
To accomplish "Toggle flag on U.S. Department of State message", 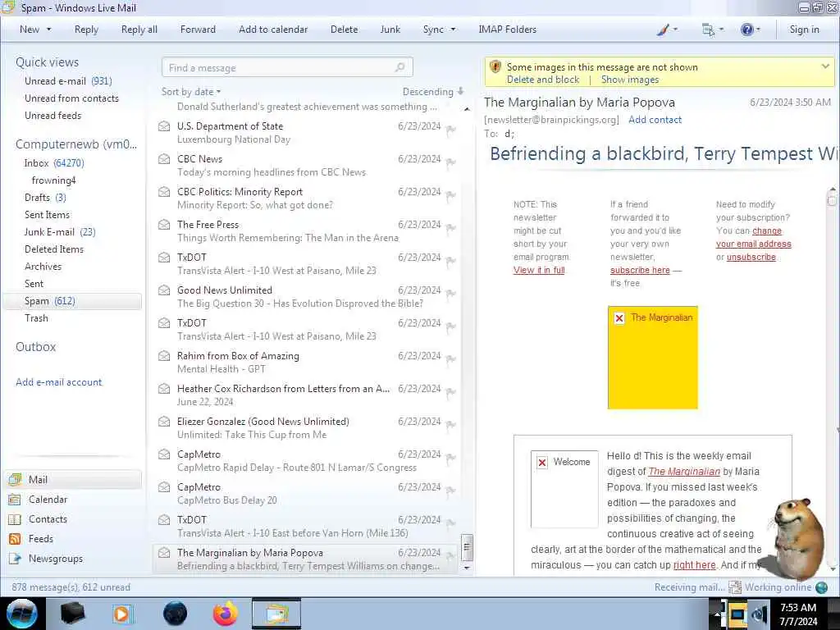I will tap(450, 129).
